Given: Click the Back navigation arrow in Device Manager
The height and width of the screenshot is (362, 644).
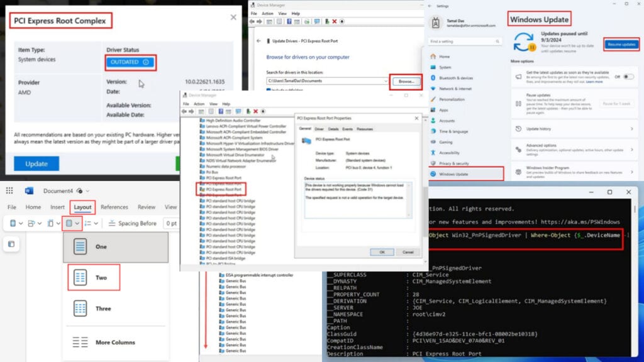Looking at the screenshot, I should pos(252,21).
